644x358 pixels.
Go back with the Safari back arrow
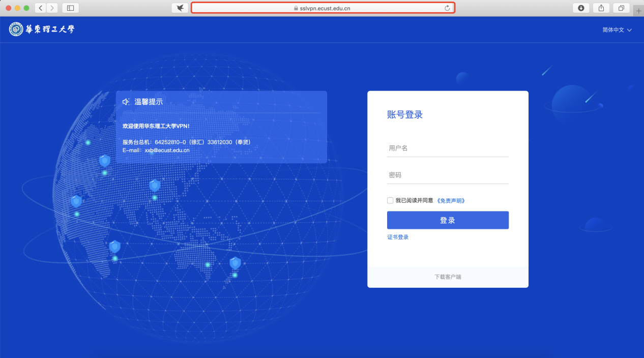click(x=41, y=8)
